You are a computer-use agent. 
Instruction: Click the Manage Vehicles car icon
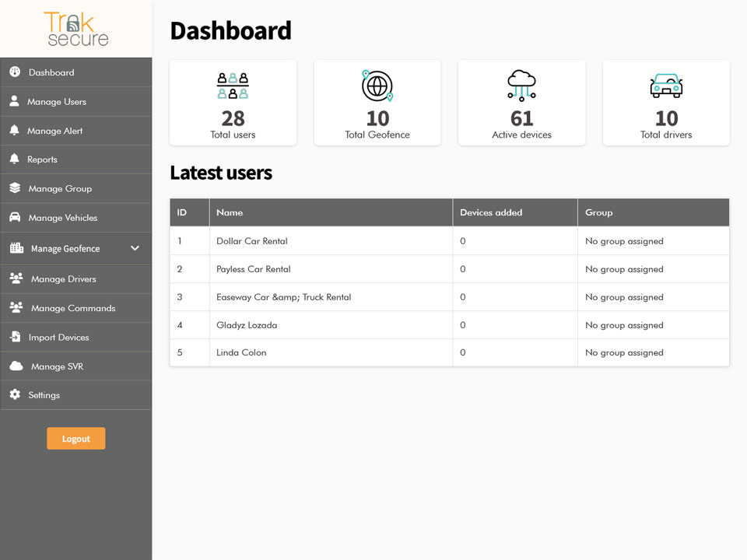(x=15, y=218)
